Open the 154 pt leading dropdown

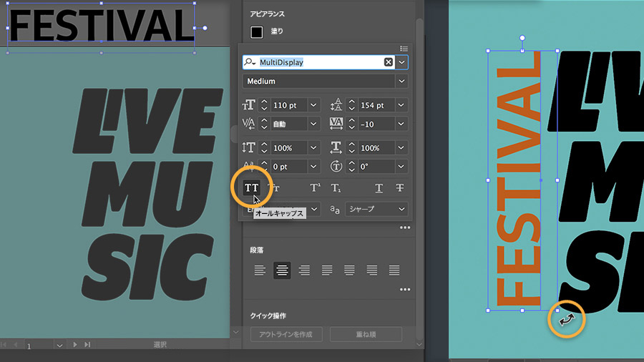pyautogui.click(x=401, y=105)
